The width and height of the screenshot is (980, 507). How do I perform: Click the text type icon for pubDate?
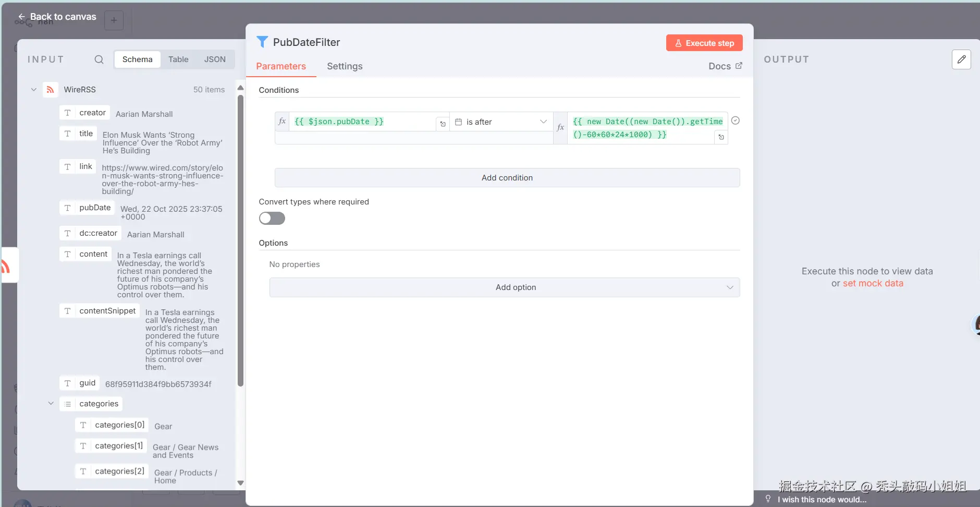click(x=67, y=208)
